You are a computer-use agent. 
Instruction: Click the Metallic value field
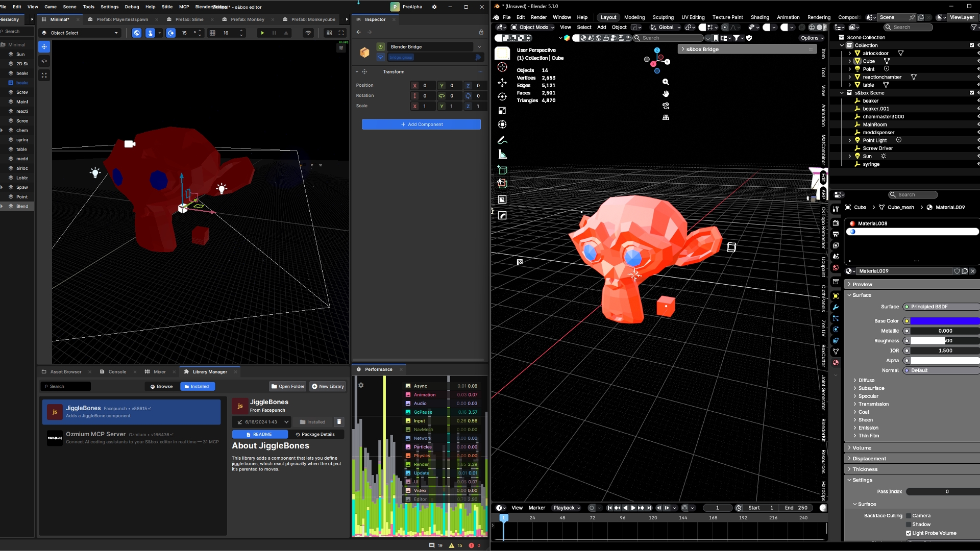point(944,331)
